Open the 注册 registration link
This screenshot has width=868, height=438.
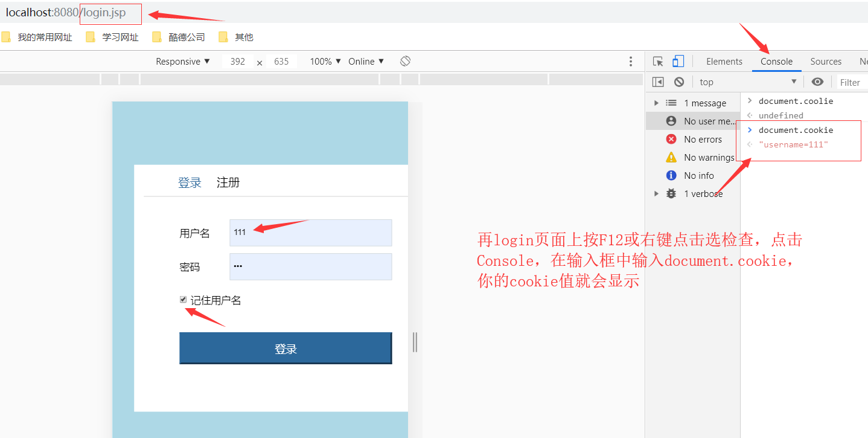[x=228, y=182]
